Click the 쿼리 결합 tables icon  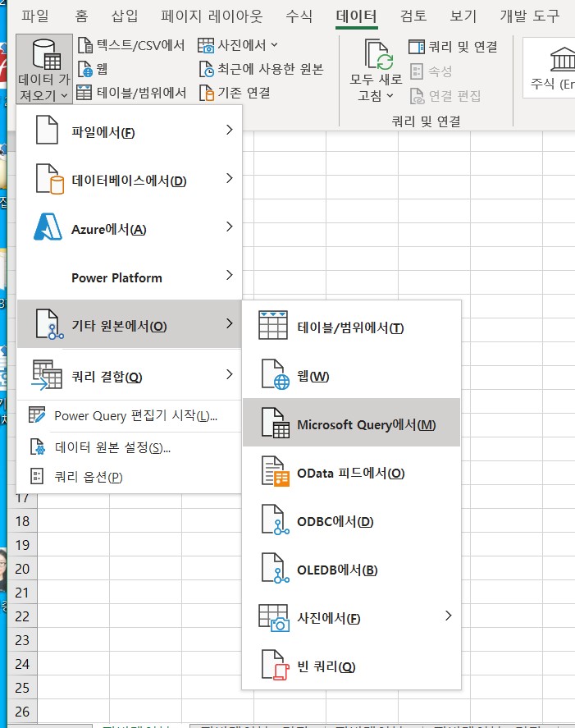click(x=47, y=375)
